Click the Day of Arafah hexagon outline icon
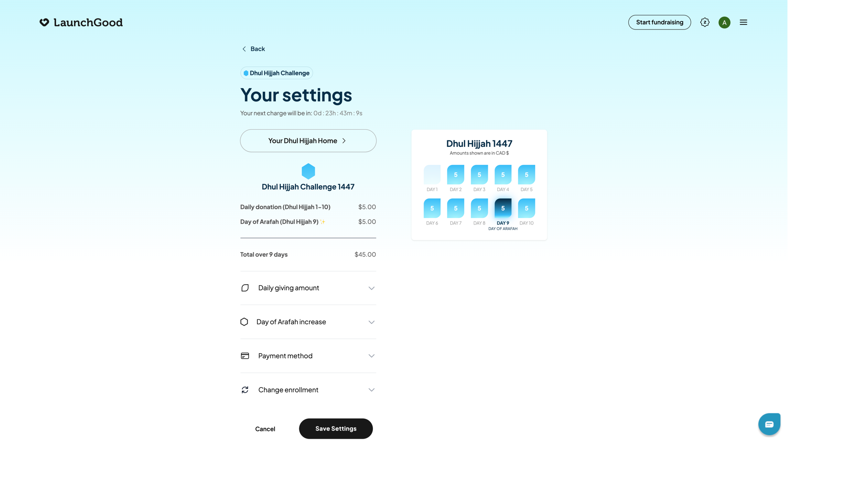The image size is (868, 501). [244, 322]
